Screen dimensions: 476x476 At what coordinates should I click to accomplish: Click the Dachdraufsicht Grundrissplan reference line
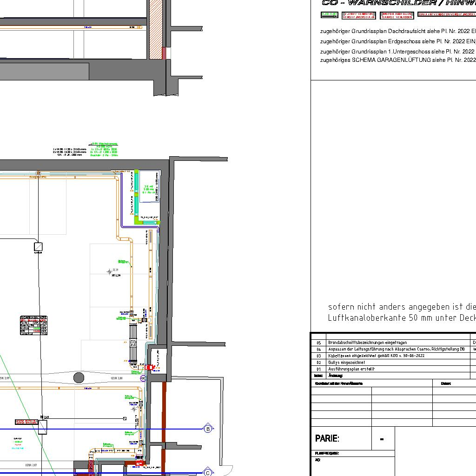[x=398, y=32]
